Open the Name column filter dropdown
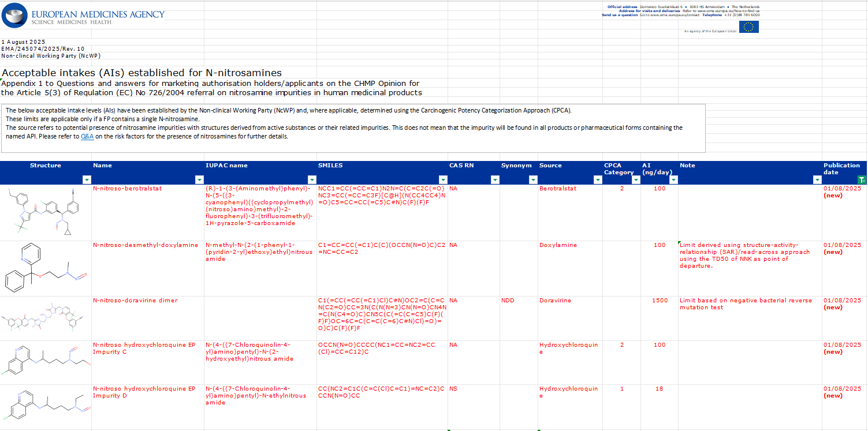Image resolution: width=868 pixels, height=431 pixels. pyautogui.click(x=200, y=179)
